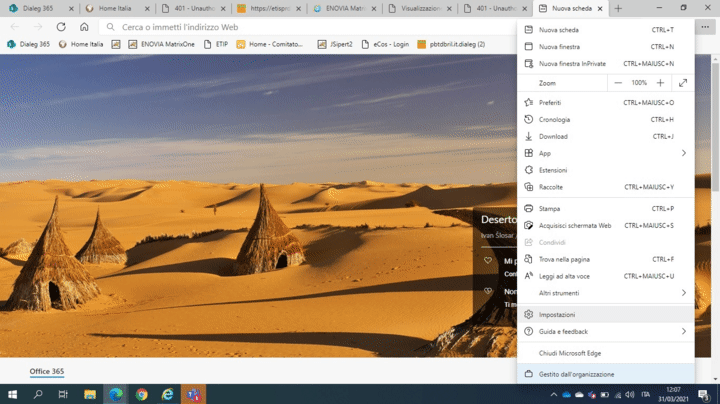The width and height of the screenshot is (720, 404).
Task: Choose Cronologia in the menu
Action: [x=554, y=119]
